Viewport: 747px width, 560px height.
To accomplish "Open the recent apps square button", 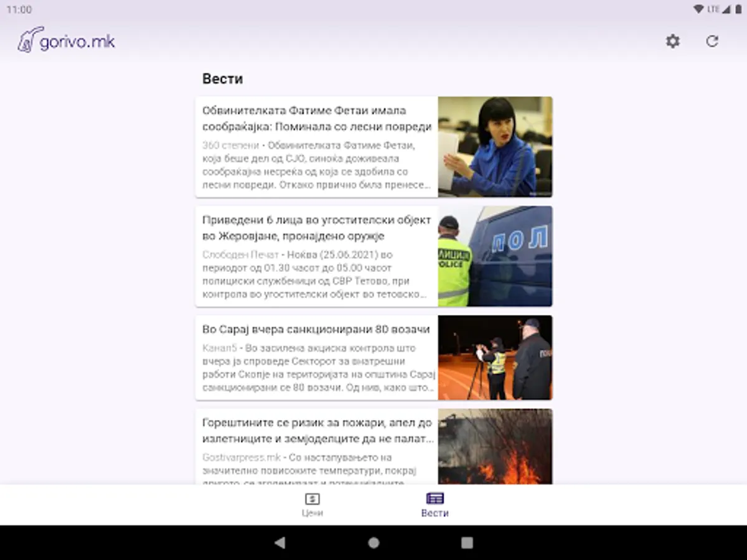I will tap(467, 543).
